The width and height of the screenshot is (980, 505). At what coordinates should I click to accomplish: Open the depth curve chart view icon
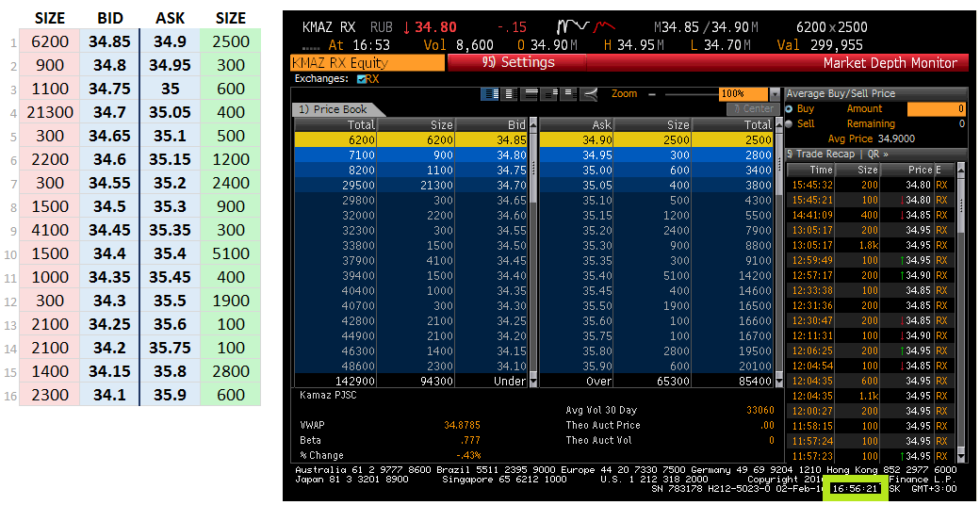coord(589,94)
